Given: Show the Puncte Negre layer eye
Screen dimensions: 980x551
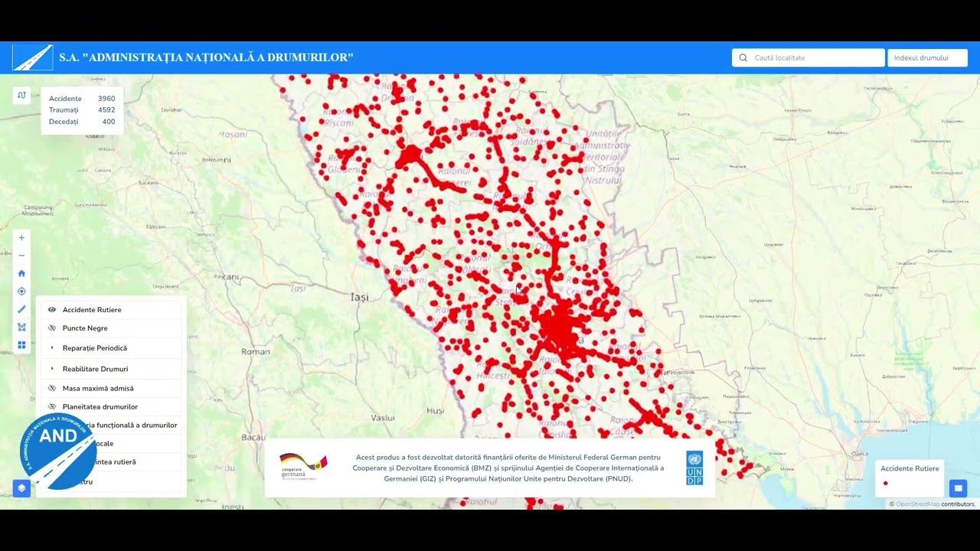Looking at the screenshot, I should coord(52,328).
